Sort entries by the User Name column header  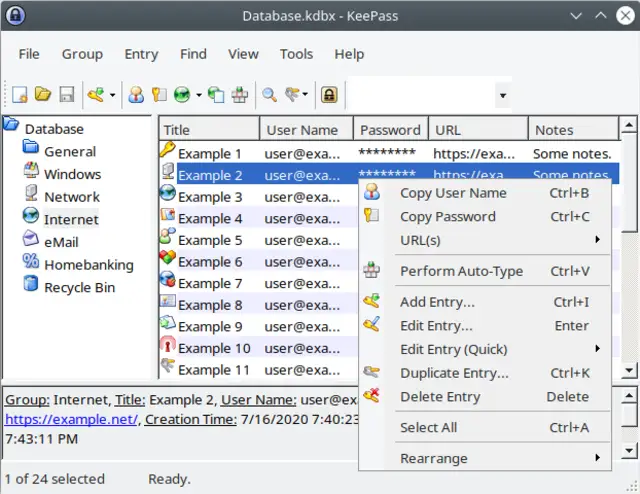click(301, 130)
